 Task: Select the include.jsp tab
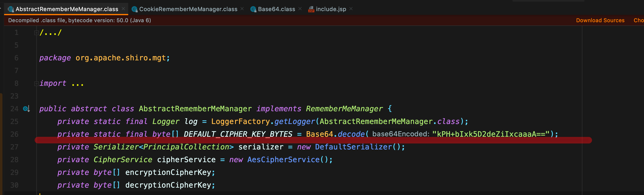pos(331,9)
